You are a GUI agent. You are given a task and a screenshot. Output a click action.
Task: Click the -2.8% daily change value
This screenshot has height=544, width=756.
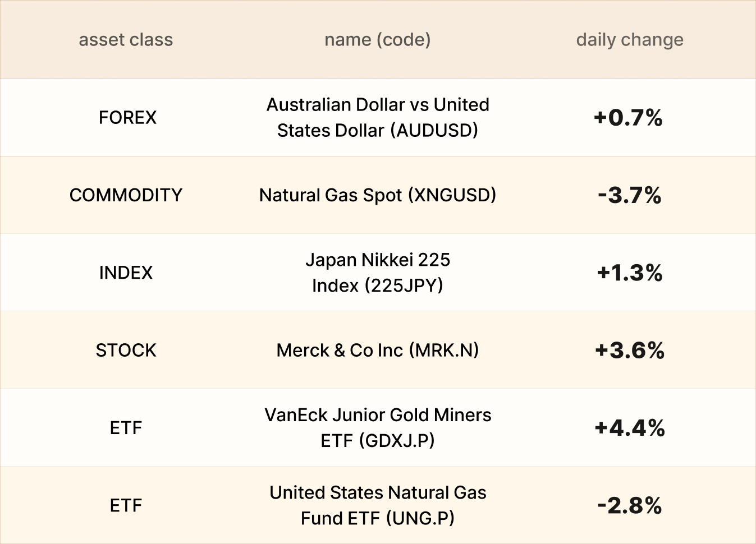[x=629, y=505]
